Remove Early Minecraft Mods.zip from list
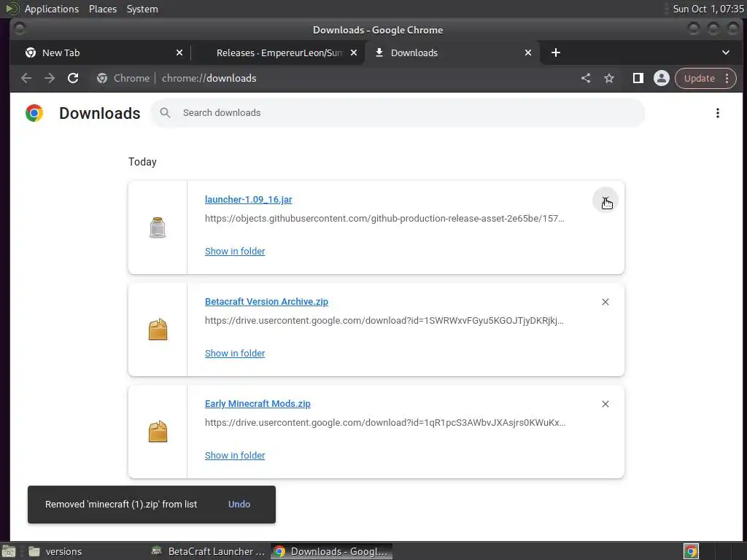 [605, 404]
